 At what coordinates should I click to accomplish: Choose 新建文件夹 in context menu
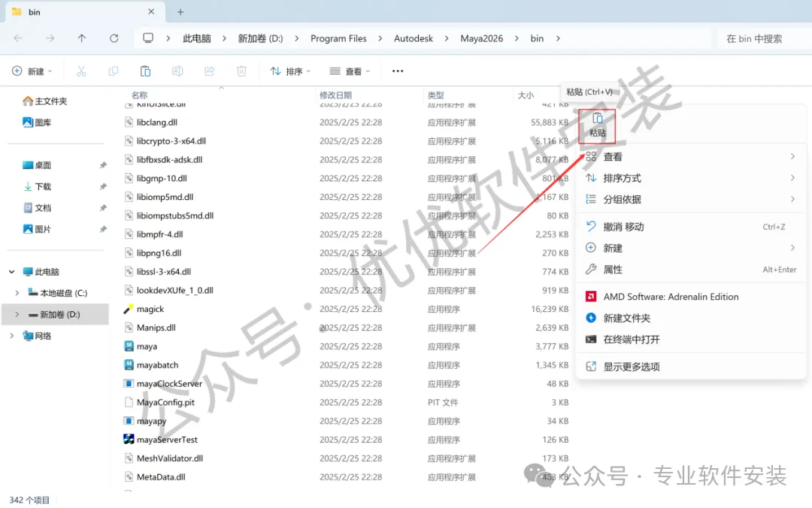(692, 318)
